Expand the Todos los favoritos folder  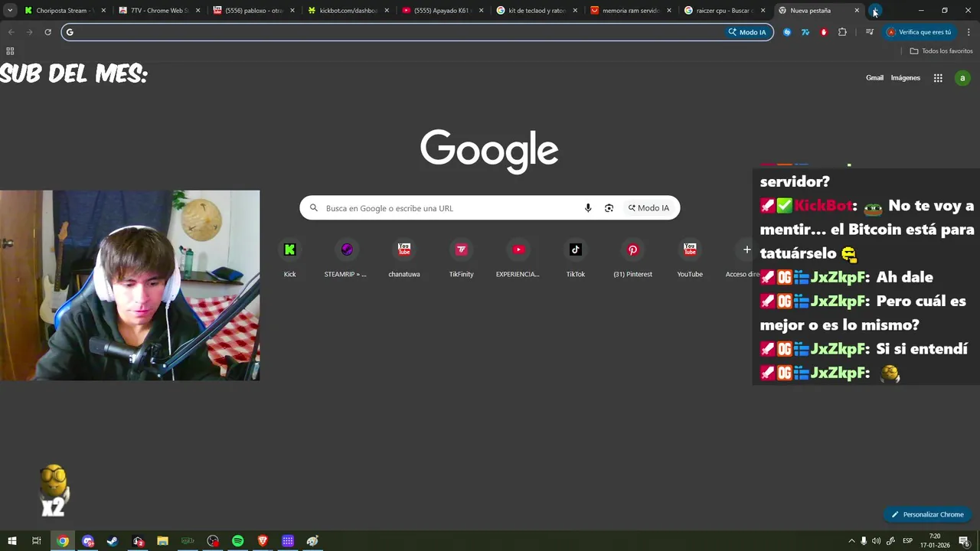click(x=941, y=51)
